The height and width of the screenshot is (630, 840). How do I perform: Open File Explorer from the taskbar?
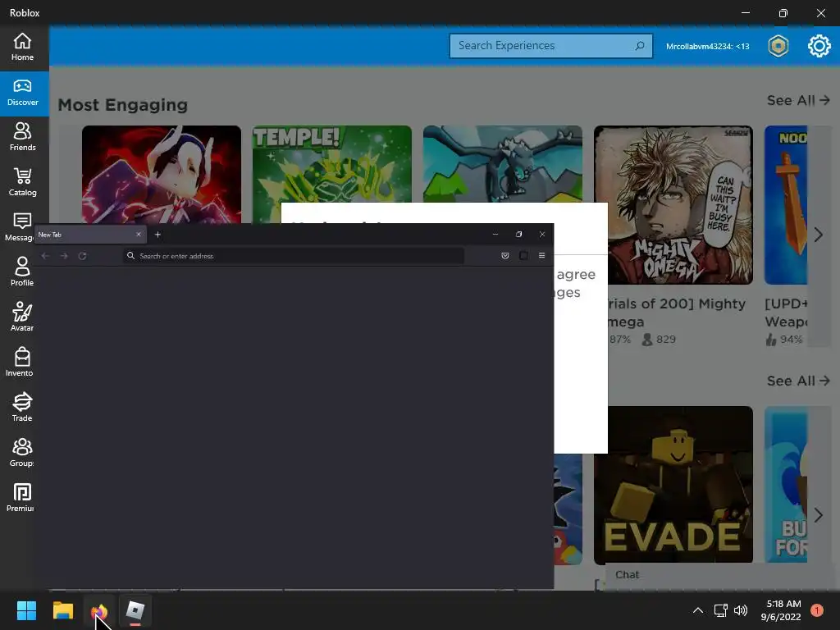click(63, 610)
